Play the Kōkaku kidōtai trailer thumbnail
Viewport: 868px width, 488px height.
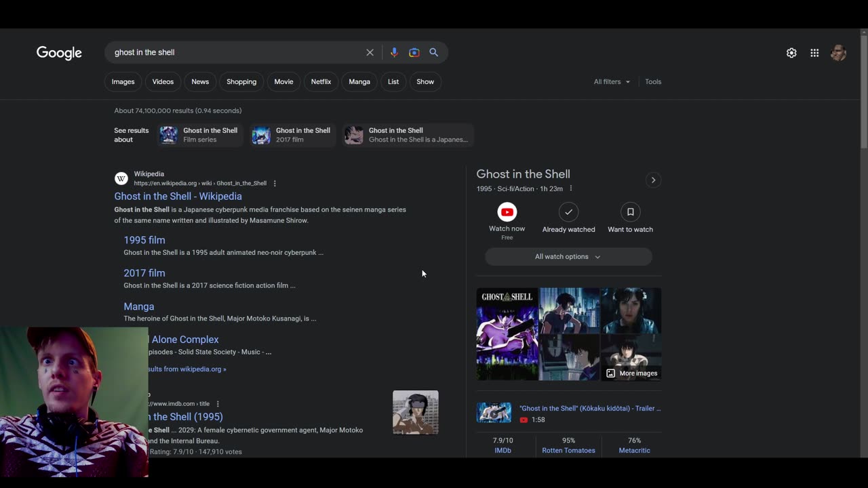494,413
